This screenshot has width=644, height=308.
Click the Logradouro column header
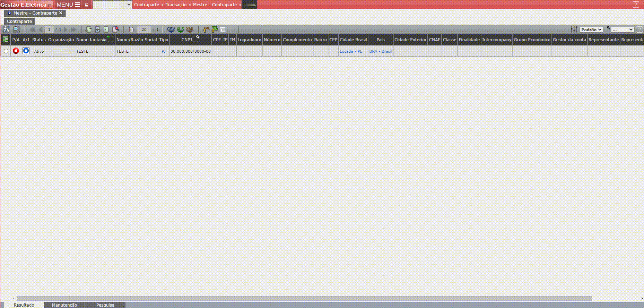pyautogui.click(x=249, y=40)
